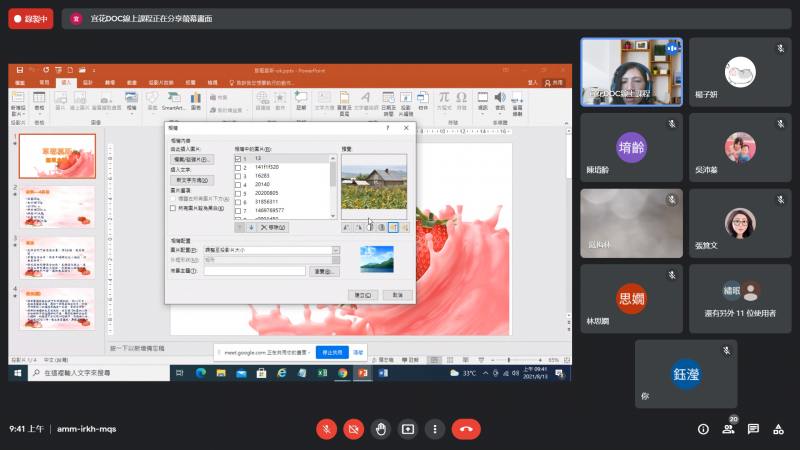Open the picture layout dropdown
The image size is (800, 450).
336,250
